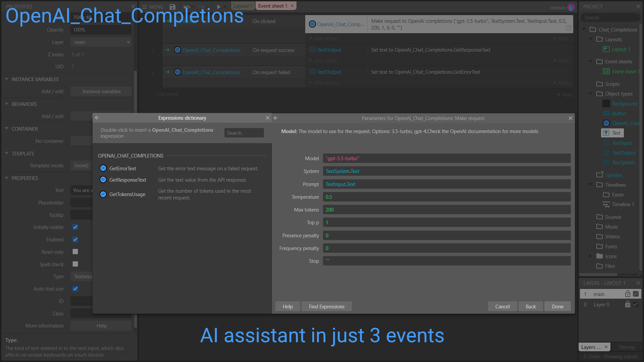Click the Search field in the Expressions dictionary

click(x=244, y=132)
